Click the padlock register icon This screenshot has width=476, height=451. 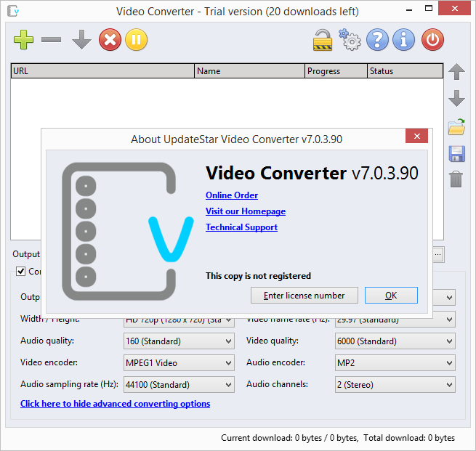(x=323, y=40)
